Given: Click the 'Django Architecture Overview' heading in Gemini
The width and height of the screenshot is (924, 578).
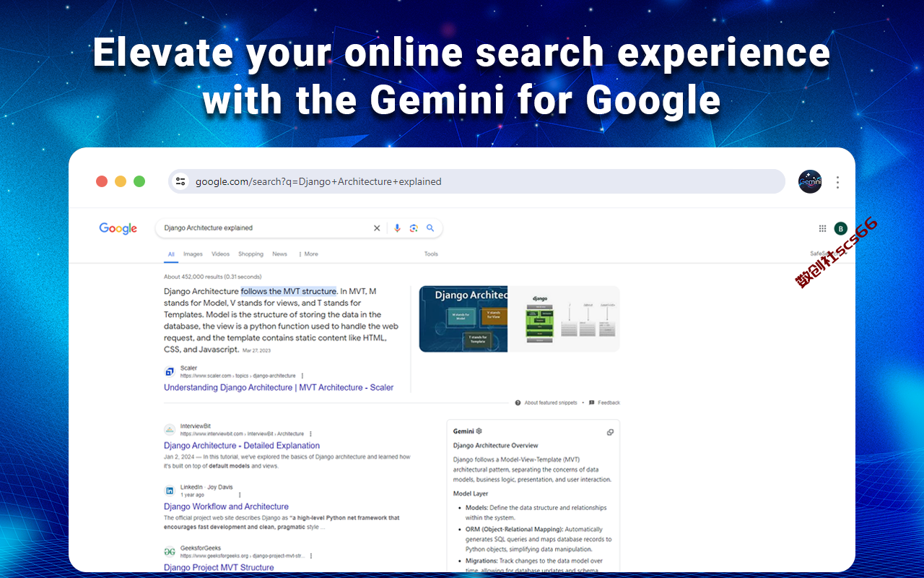Looking at the screenshot, I should click(496, 446).
